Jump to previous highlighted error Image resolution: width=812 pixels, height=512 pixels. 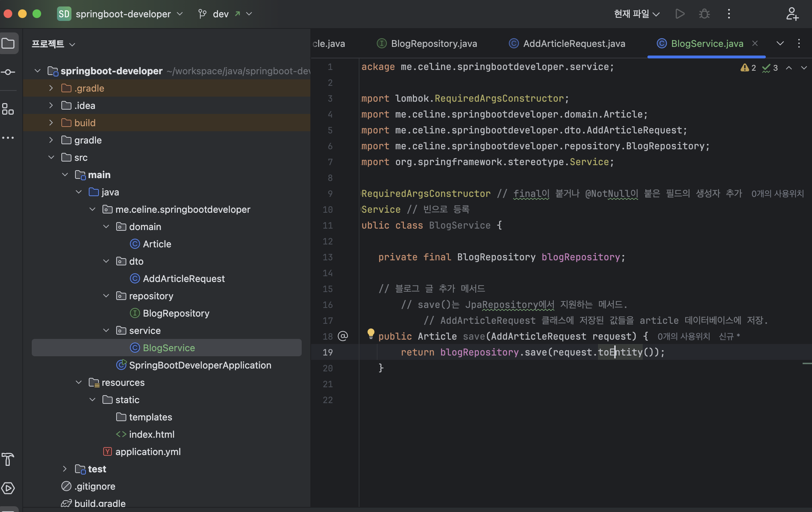coord(789,68)
